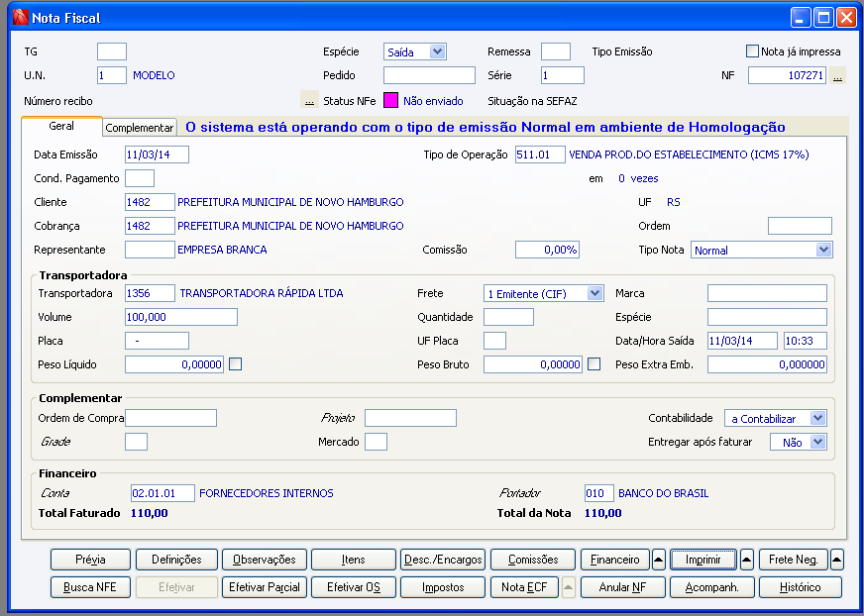Click the Anular NF button
This screenshot has width=864, height=616.
[622, 587]
